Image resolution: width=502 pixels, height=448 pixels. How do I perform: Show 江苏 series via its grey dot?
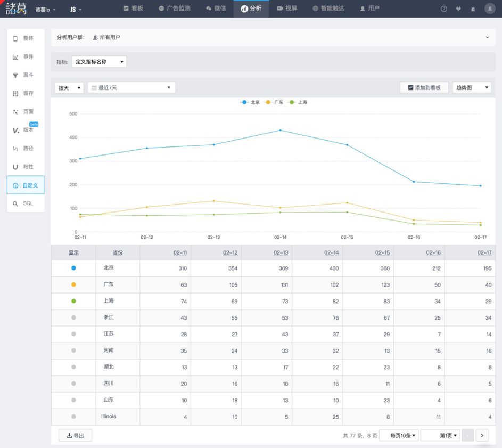pyautogui.click(x=73, y=334)
